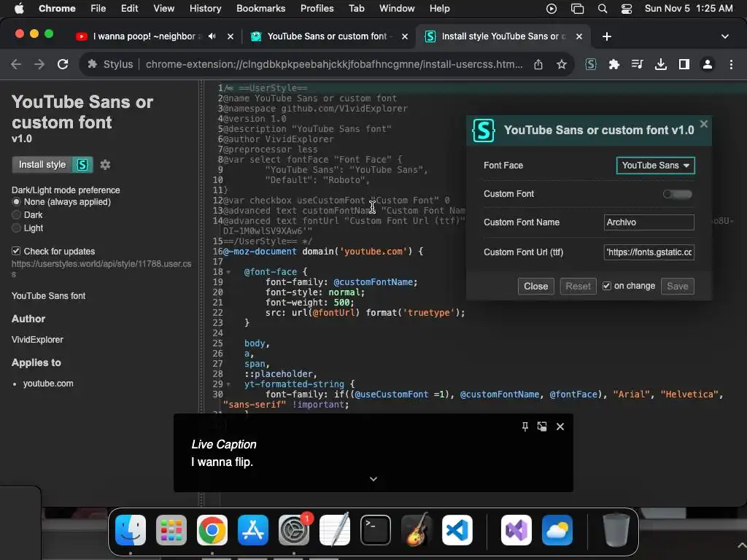Open the Chrome three-dot menu
747x560 pixels.
pos(731,64)
